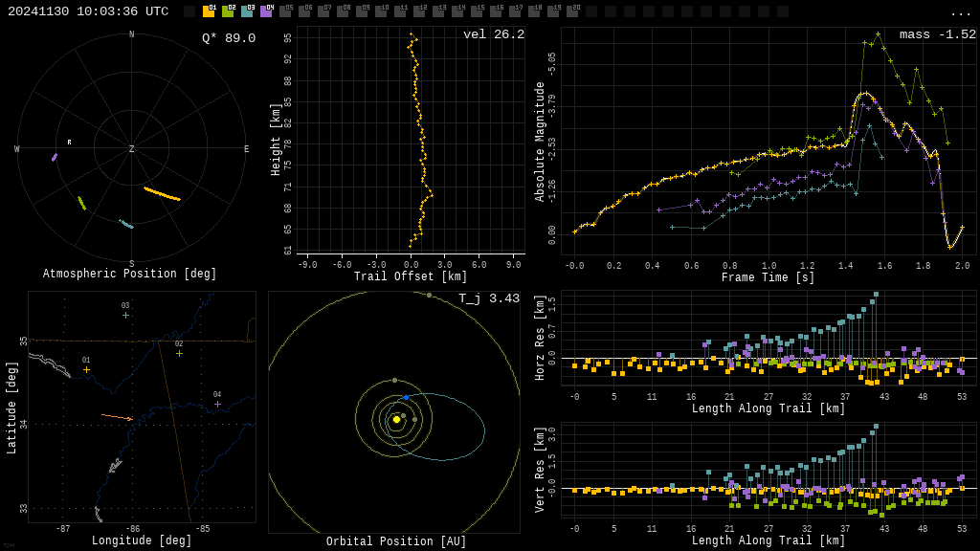Image resolution: width=980 pixels, height=551 pixels.
Task: Click the yellow meteor trail in sky plot
Action: 162,193
